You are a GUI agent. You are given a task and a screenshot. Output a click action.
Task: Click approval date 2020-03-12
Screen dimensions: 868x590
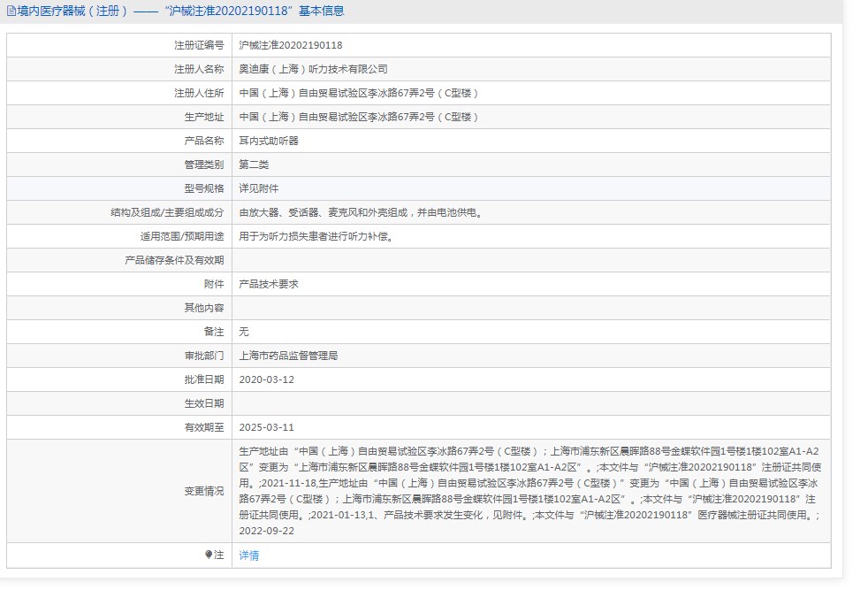[266, 379]
